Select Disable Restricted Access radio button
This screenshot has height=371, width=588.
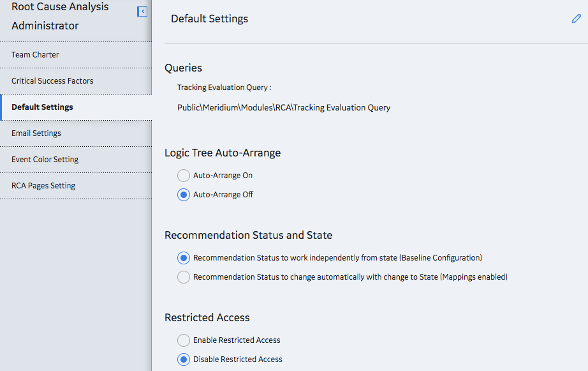click(x=184, y=360)
